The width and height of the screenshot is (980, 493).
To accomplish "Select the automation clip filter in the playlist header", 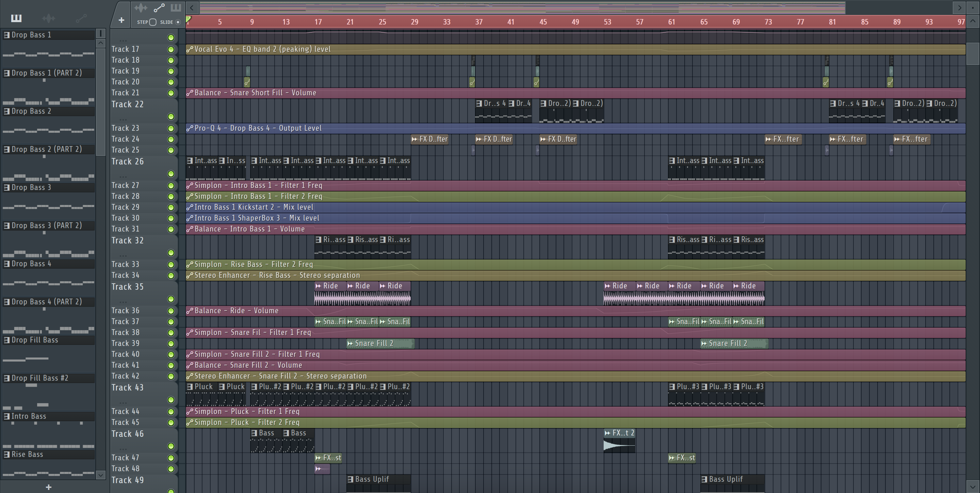I will (159, 7).
